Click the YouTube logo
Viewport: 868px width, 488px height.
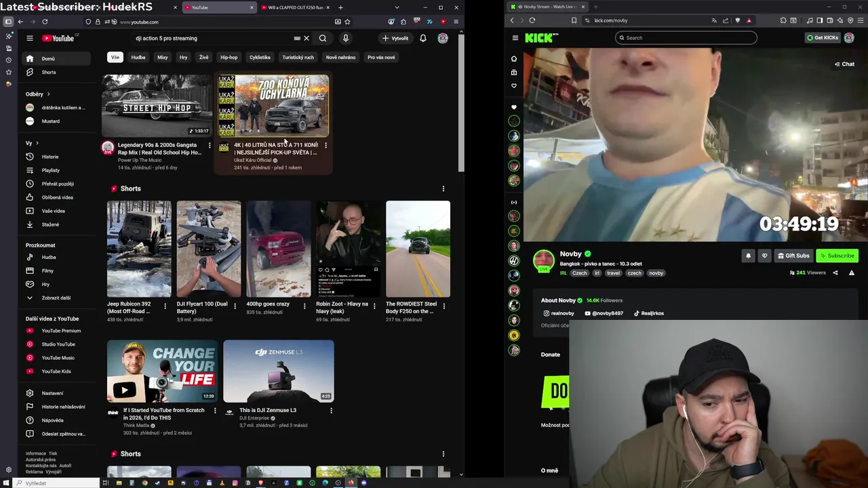58,38
